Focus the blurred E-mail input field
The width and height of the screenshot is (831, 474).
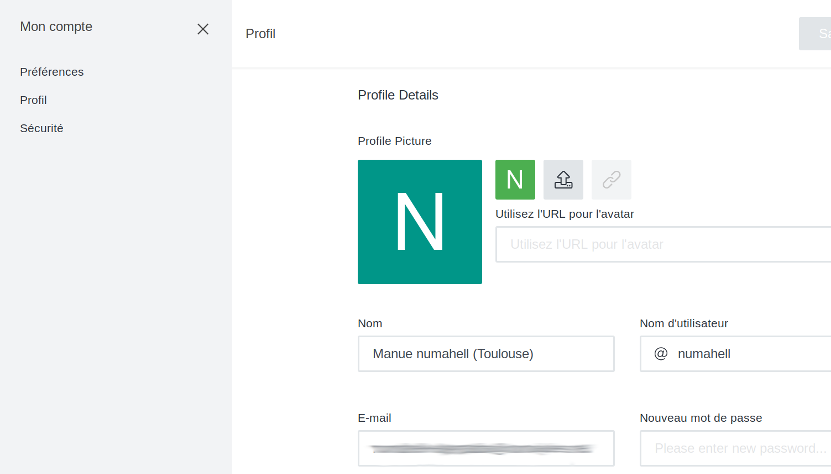click(x=486, y=449)
